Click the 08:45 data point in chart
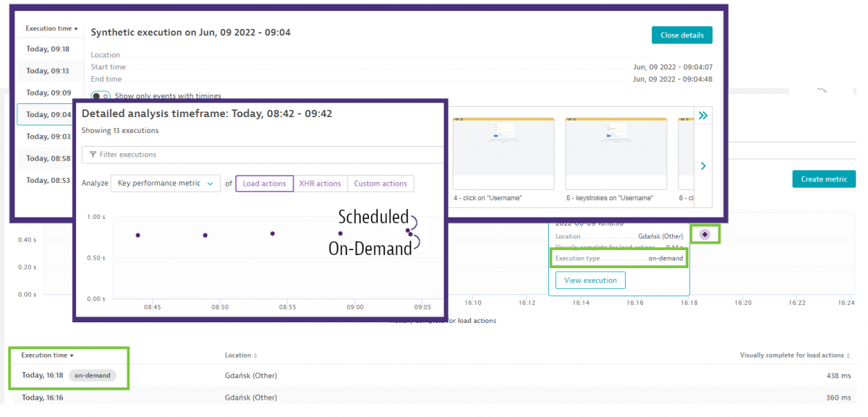 [x=138, y=235]
